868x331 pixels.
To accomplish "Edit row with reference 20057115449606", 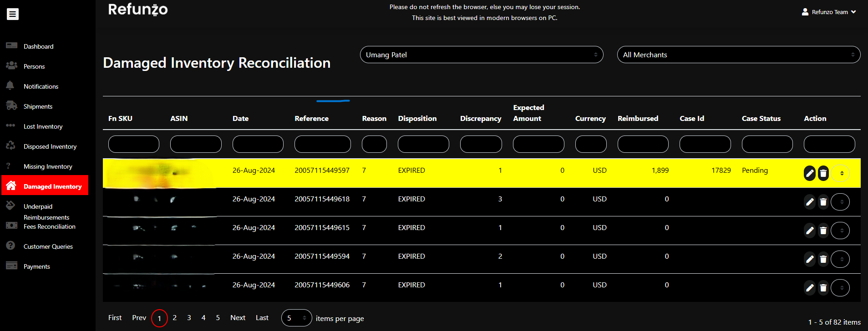I will click(x=810, y=288).
